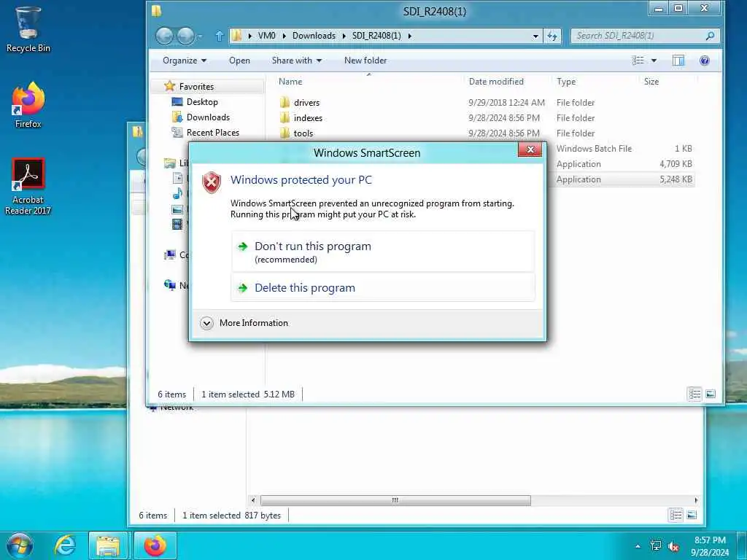
Task: Open network status tray icon
Action: click(656, 545)
